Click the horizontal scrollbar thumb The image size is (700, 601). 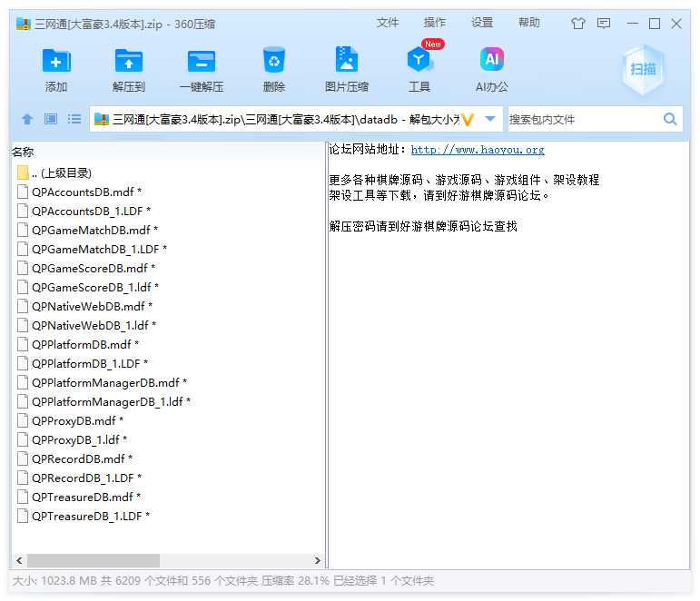(x=94, y=560)
